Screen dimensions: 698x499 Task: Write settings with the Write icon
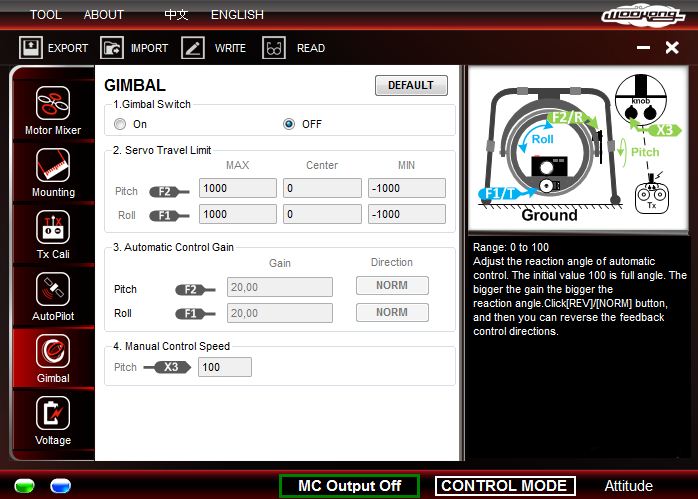click(x=193, y=47)
